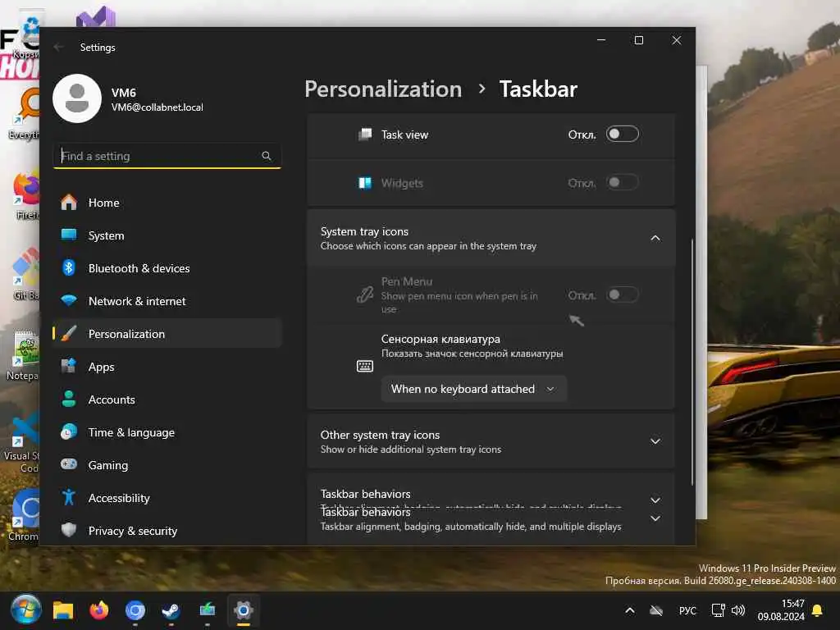Click the network display tray icon

[717, 610]
